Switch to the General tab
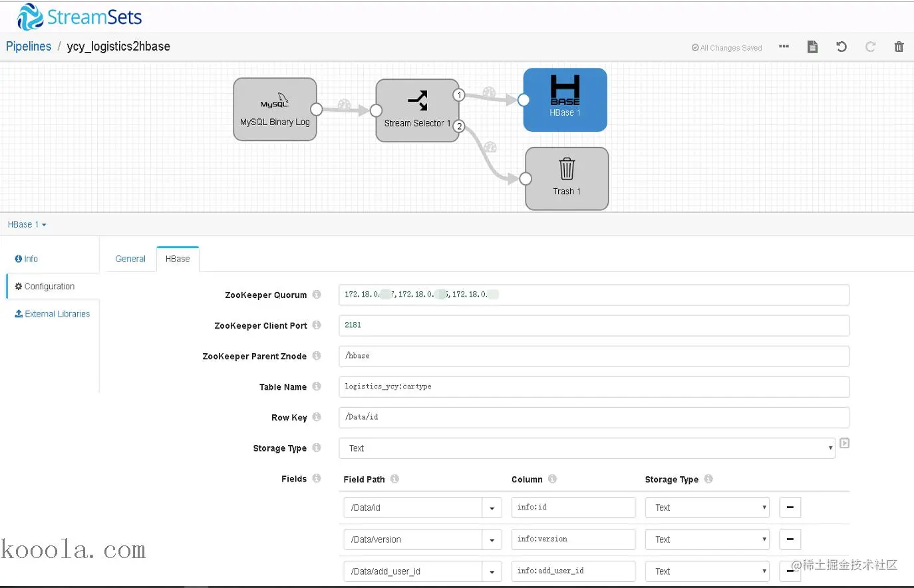914x588 pixels. click(x=130, y=259)
